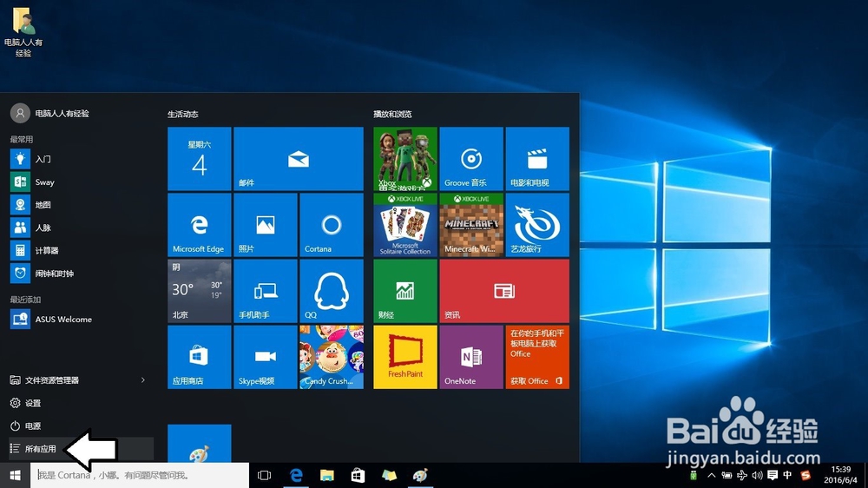
Task: Open the 资讯 news tile
Action: tap(504, 291)
